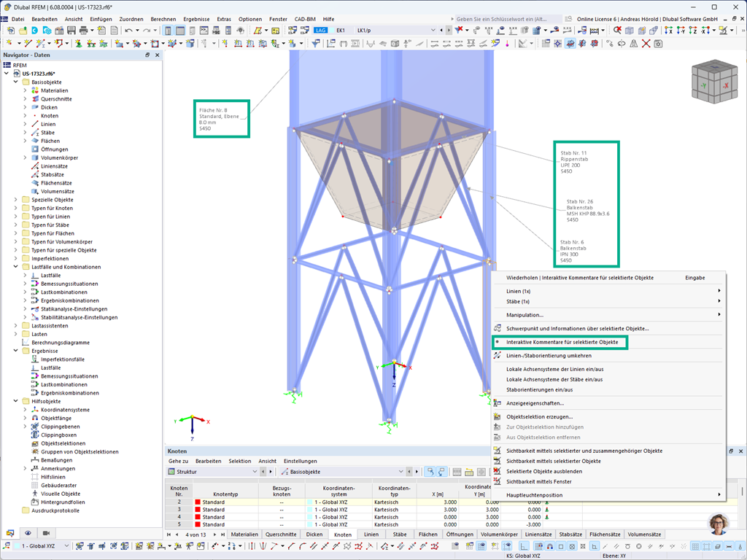Click the go-to-first-row table navigation icon
The width and height of the screenshot is (747, 560).
(x=169, y=534)
